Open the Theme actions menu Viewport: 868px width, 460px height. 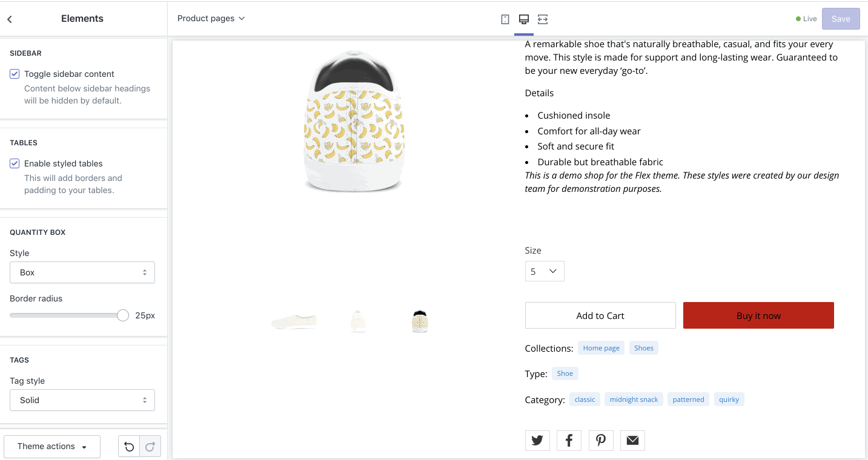click(x=51, y=446)
